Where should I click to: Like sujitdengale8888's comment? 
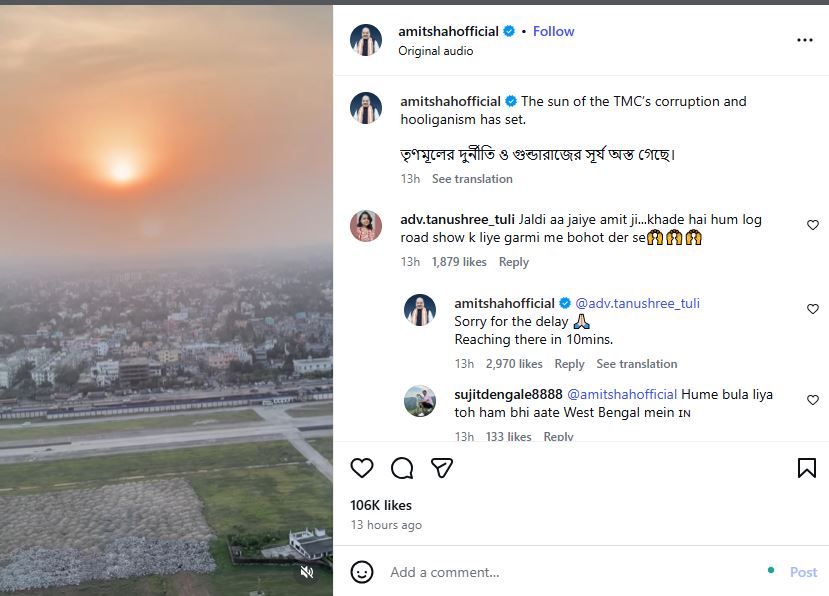(x=813, y=400)
